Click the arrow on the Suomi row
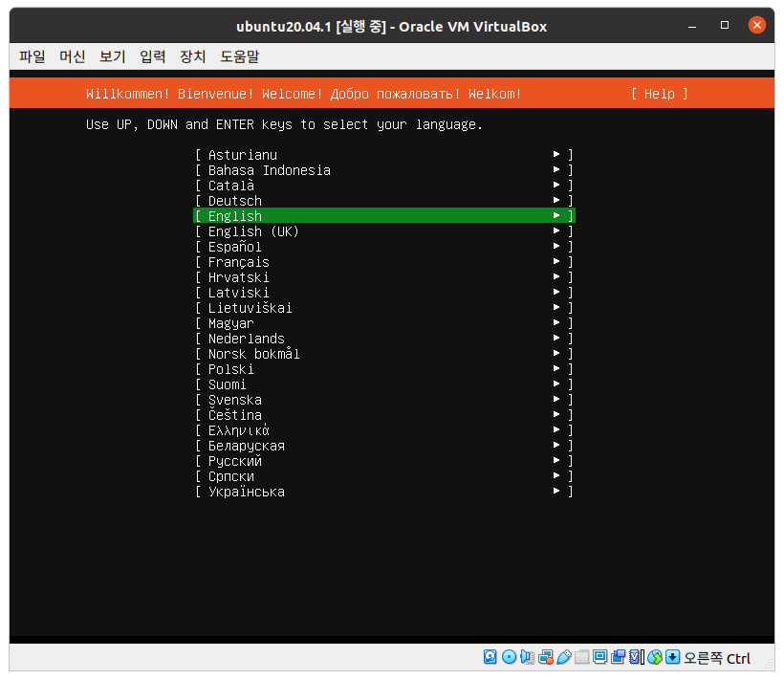The height and width of the screenshot is (680, 784). (x=556, y=384)
